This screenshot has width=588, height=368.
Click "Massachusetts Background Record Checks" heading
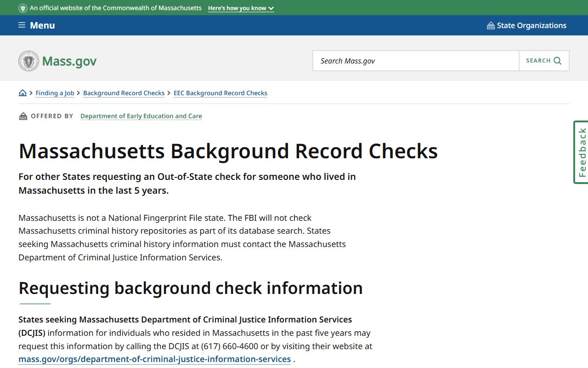coord(228,151)
